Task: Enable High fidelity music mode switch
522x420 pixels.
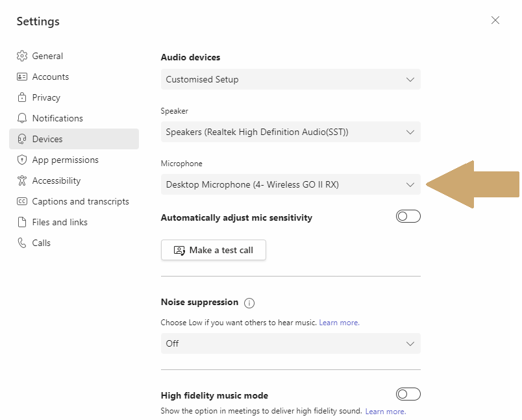Action: tap(408, 394)
